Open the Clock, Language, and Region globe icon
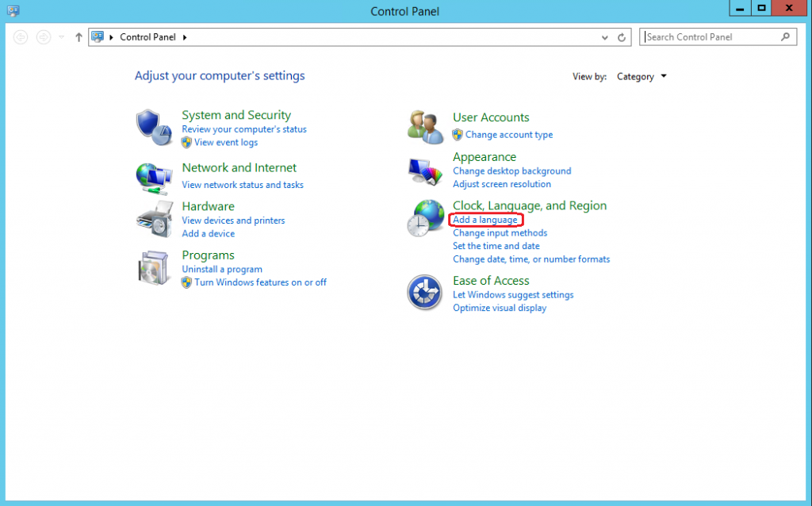Image resolution: width=812 pixels, height=506 pixels. click(425, 218)
